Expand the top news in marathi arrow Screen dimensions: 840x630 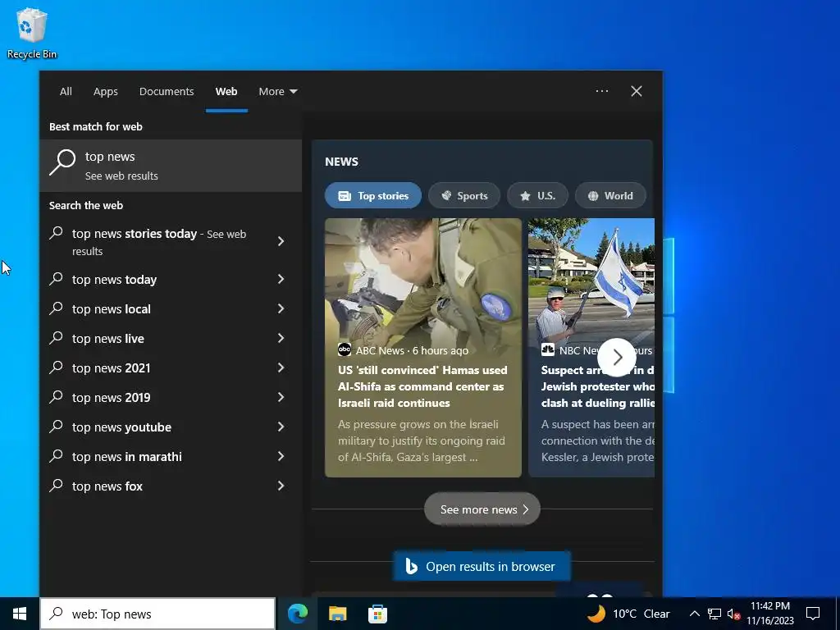281,456
